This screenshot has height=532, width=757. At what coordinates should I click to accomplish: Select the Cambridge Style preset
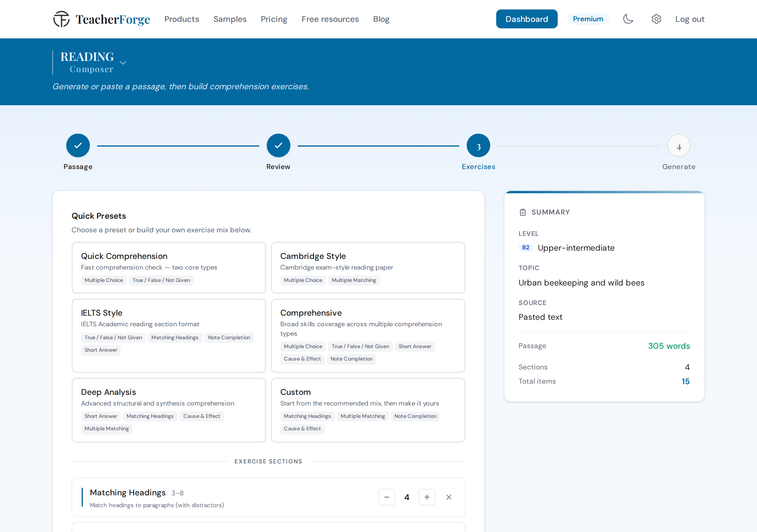click(368, 268)
